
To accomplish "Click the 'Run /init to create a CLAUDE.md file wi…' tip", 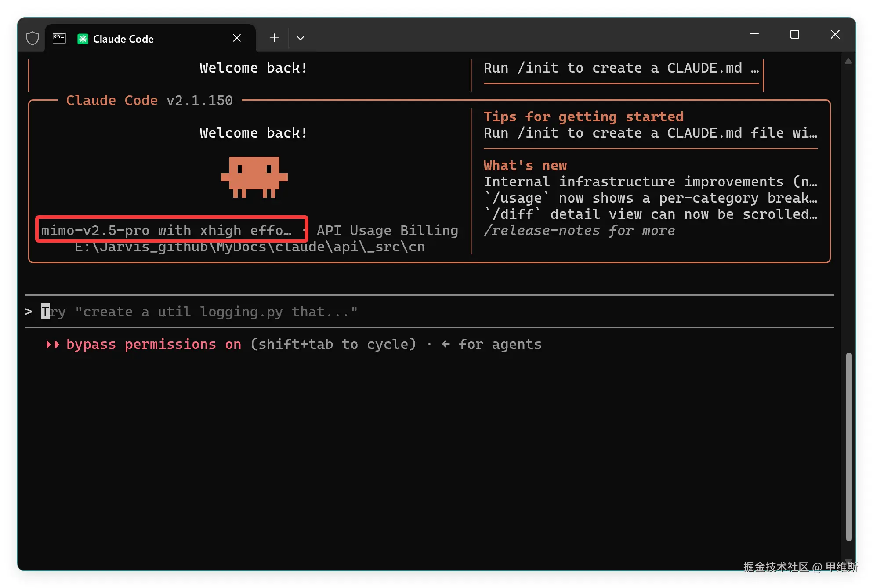I will 651,133.
